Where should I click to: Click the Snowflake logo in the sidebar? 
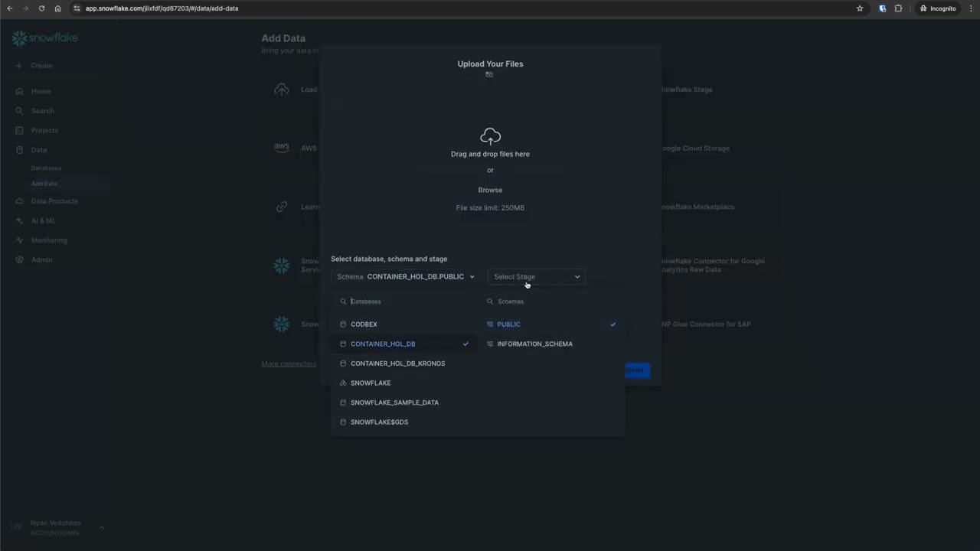point(44,38)
